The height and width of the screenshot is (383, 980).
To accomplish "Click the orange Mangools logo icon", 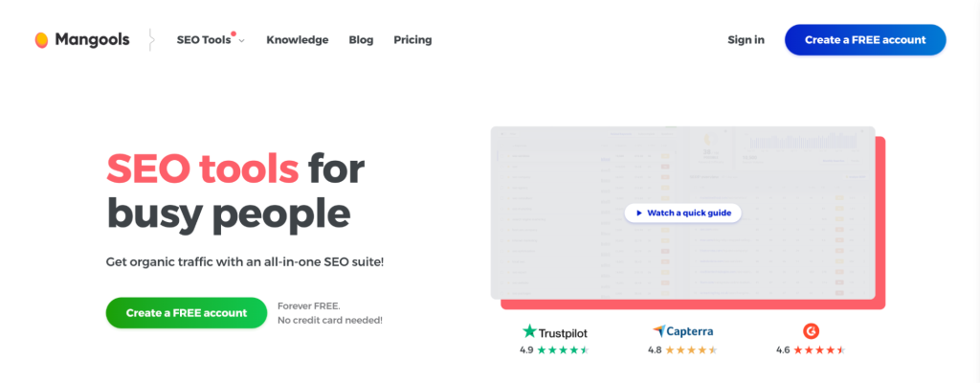I will click(x=41, y=40).
